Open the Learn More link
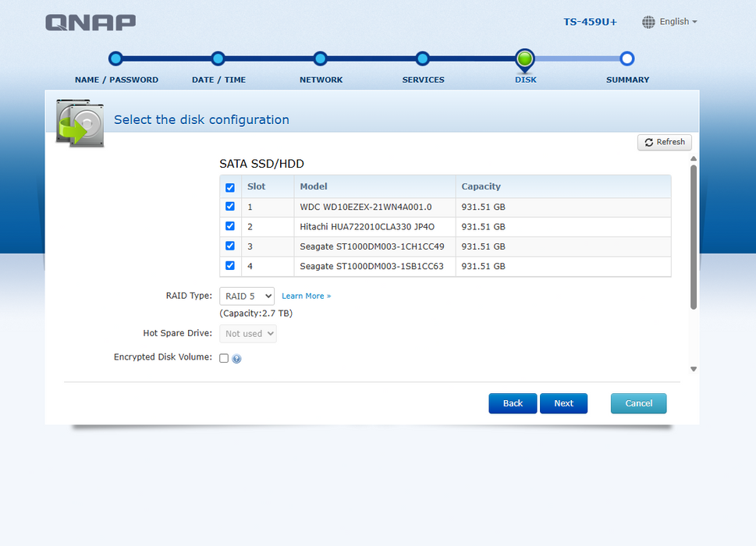The width and height of the screenshot is (756, 546). 306,296
